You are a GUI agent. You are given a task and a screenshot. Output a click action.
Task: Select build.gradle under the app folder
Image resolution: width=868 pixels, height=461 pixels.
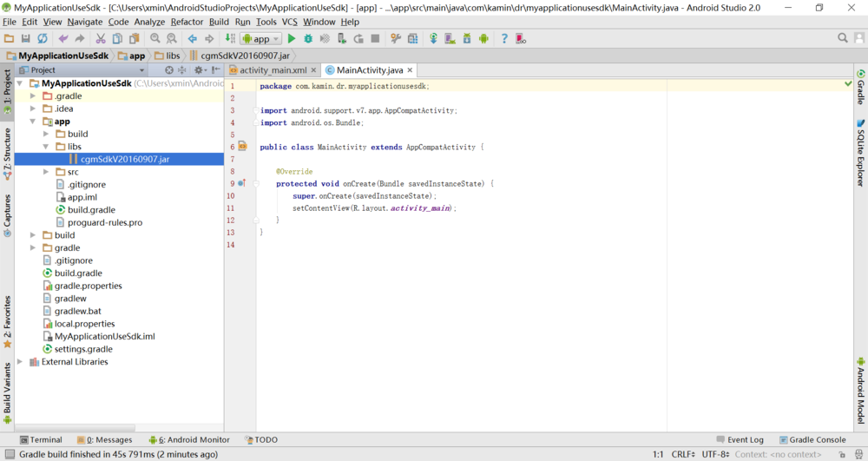coord(91,210)
